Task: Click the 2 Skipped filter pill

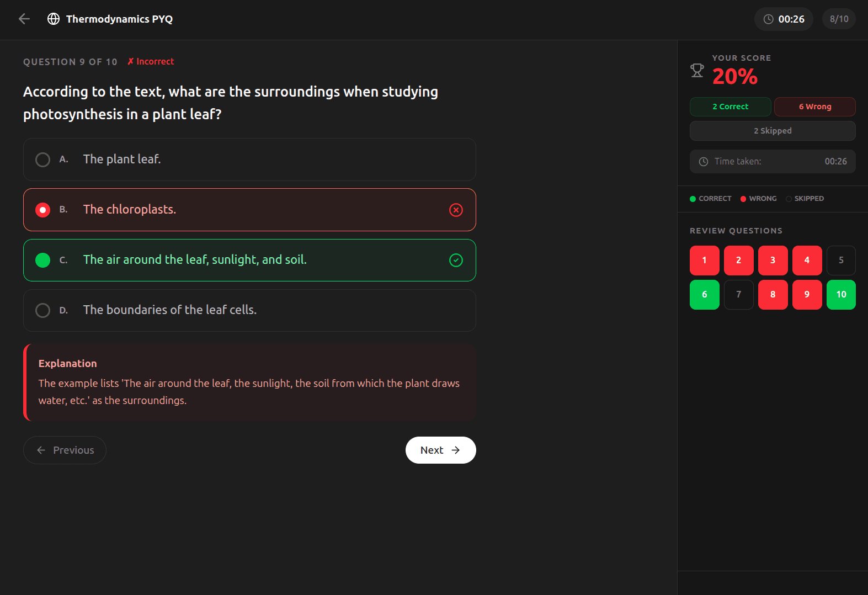Action: coord(773,131)
